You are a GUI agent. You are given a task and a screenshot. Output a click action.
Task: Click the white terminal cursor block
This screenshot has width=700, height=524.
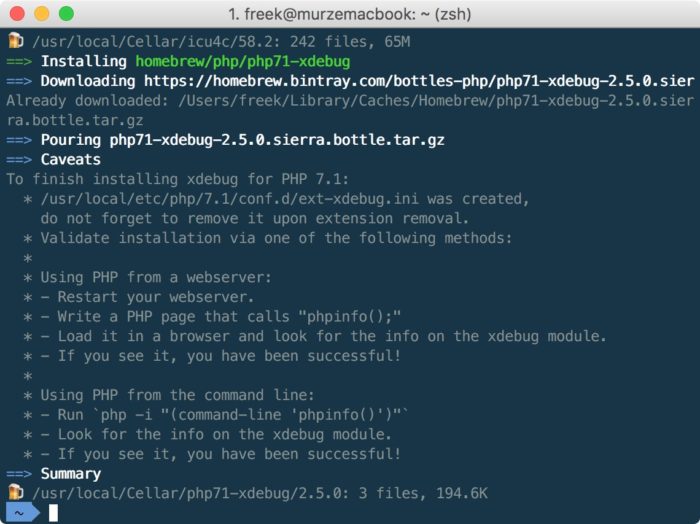pyautogui.click(x=53, y=512)
